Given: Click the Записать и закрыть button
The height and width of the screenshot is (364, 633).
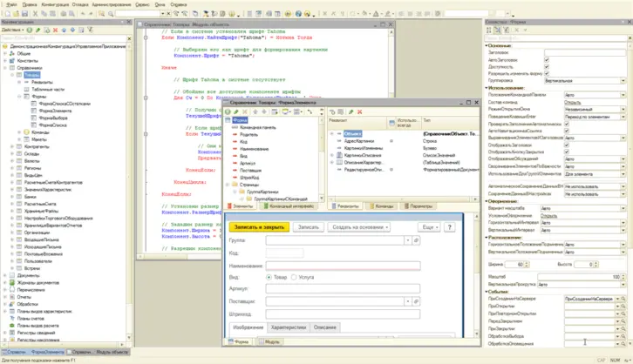Looking at the screenshot, I should tap(258, 226).
